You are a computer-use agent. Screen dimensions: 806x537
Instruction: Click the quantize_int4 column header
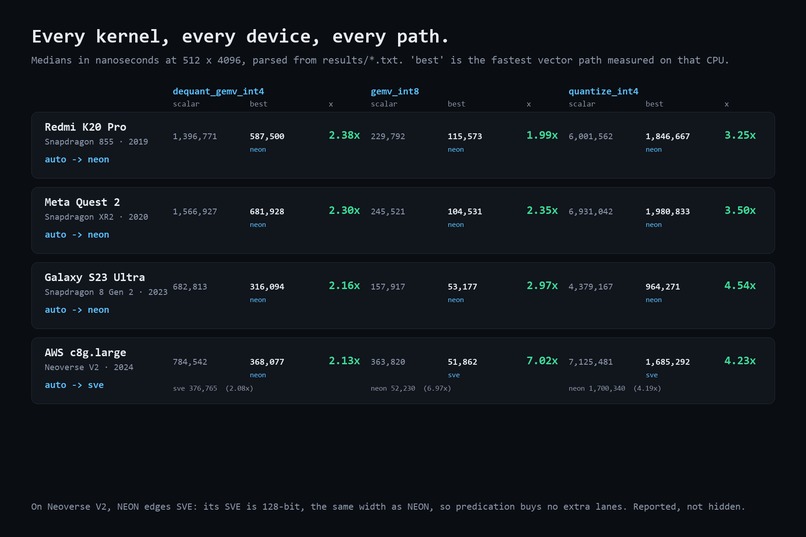point(603,91)
